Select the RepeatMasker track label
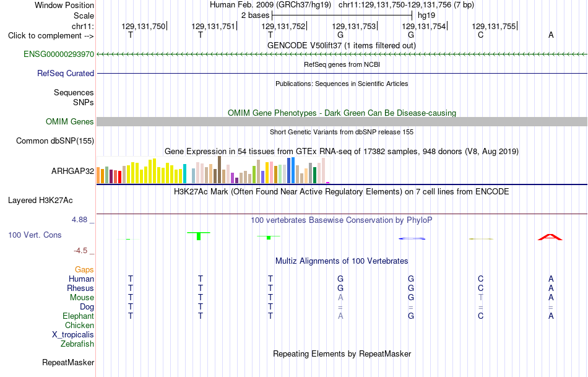This screenshot has height=377, width=588. point(68,362)
